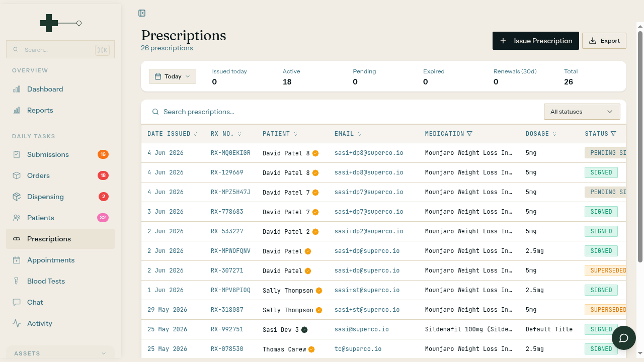The image size is (644, 362).
Task: Click the Dashboard bar chart icon
Action: pyautogui.click(x=17, y=89)
